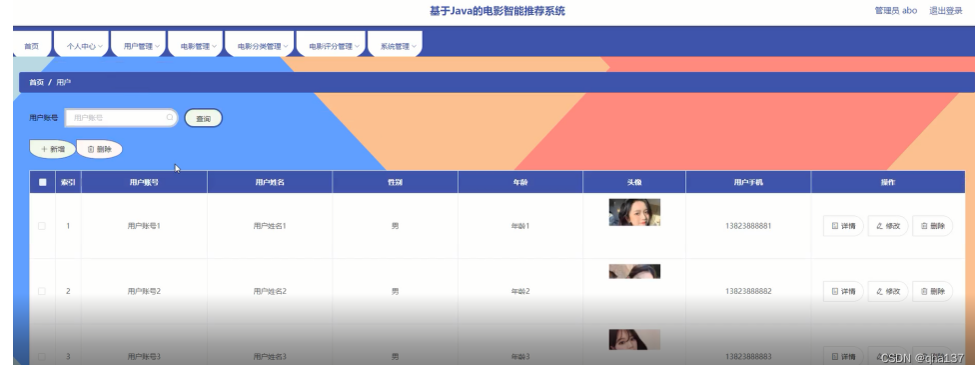This screenshot has height=374, width=980.
Task: Expand the 系统管理 dropdown chevron
Action: coord(414,46)
